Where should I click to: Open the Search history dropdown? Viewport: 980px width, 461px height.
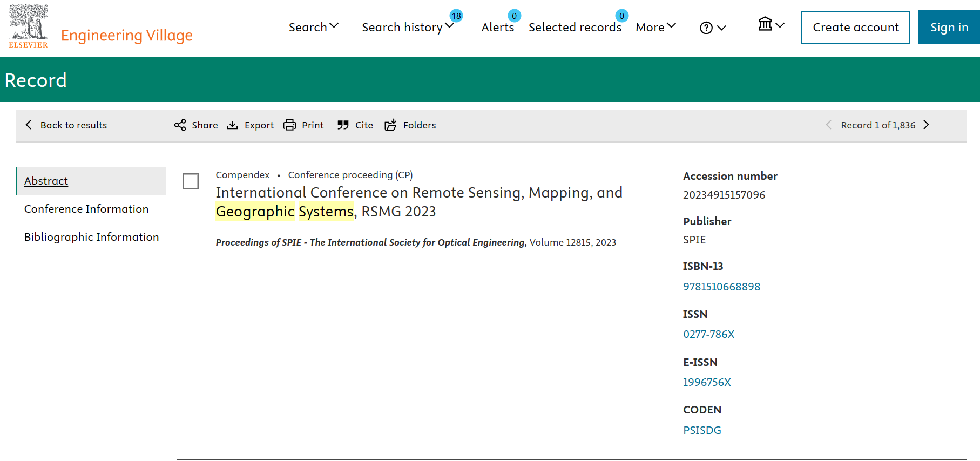(x=408, y=27)
